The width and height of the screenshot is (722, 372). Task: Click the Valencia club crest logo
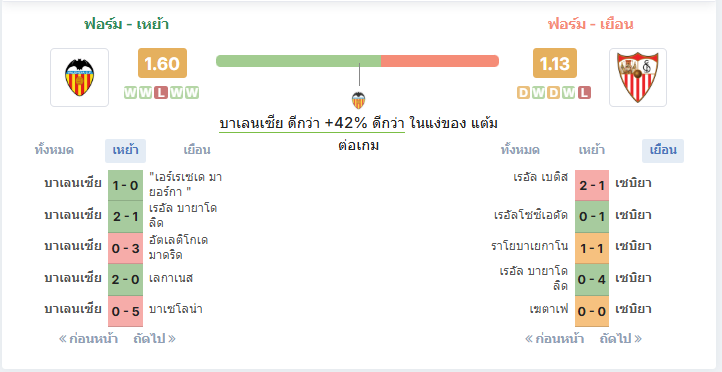coord(80,77)
